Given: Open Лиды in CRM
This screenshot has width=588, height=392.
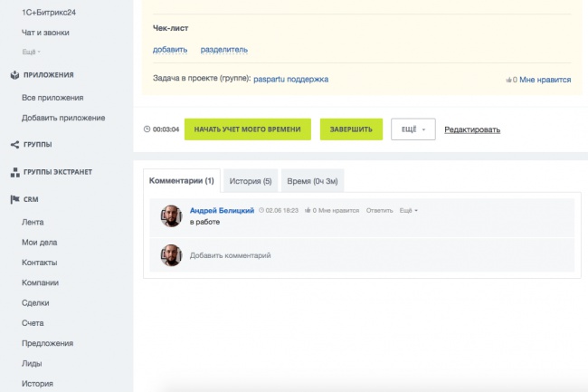Looking at the screenshot, I should [x=32, y=364].
